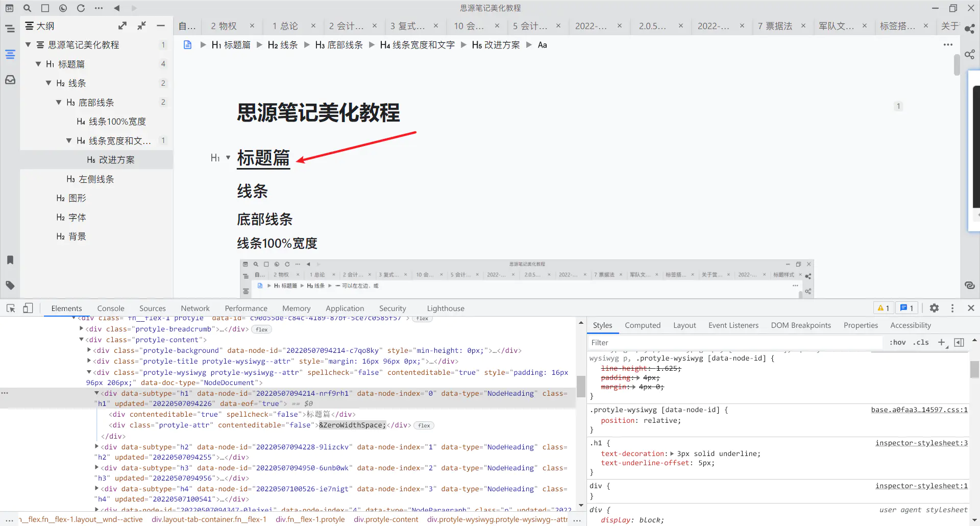
Task: Open the inspector-stylesheet:3 source link
Action: (921, 443)
